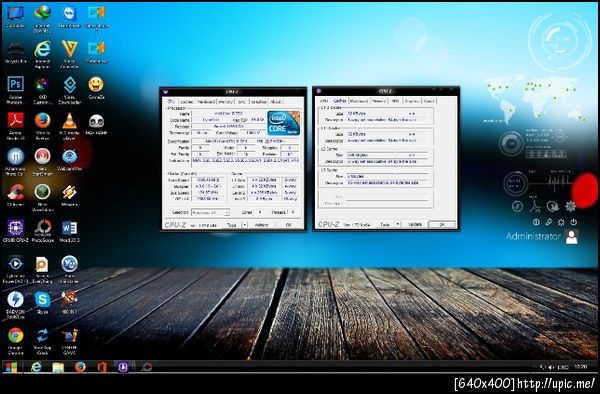600x394 pixels.
Task: Launch Internet Explorer from the desktop
Action: 42,54
